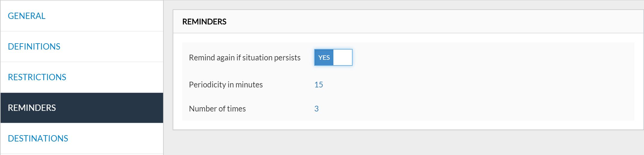Image resolution: width=644 pixels, height=155 pixels.
Task: Click blank row space right of value 15
Action: [480, 85]
